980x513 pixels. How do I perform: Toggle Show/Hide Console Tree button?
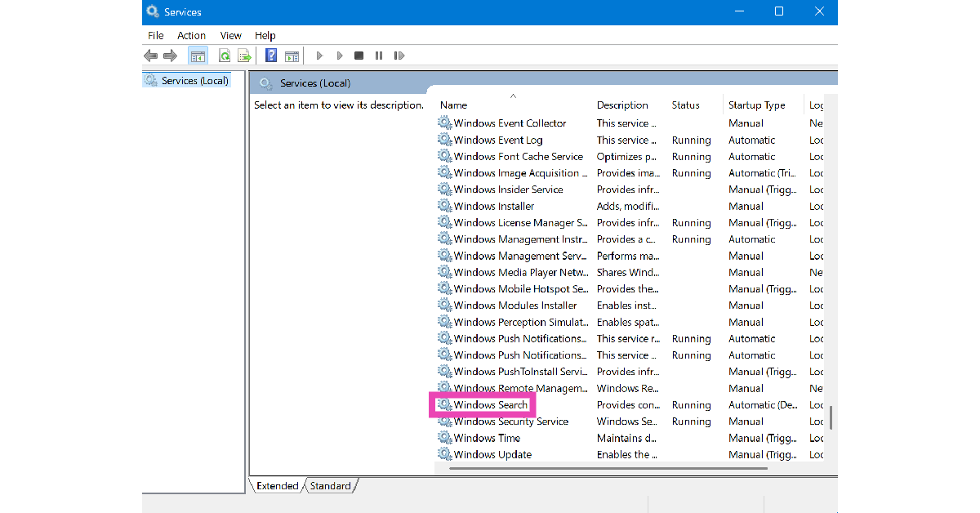tap(197, 56)
